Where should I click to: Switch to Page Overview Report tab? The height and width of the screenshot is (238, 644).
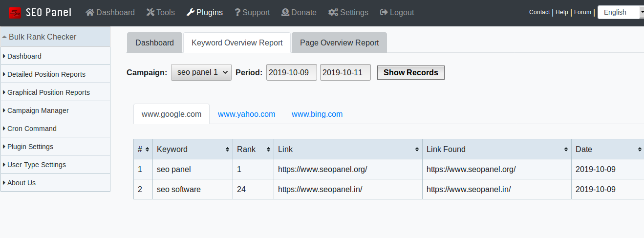pos(339,43)
